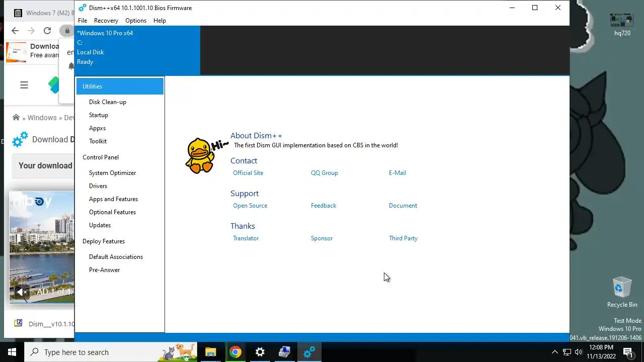Select the Control Panel section header
Image resolution: width=644 pixels, height=362 pixels.
pos(101,157)
